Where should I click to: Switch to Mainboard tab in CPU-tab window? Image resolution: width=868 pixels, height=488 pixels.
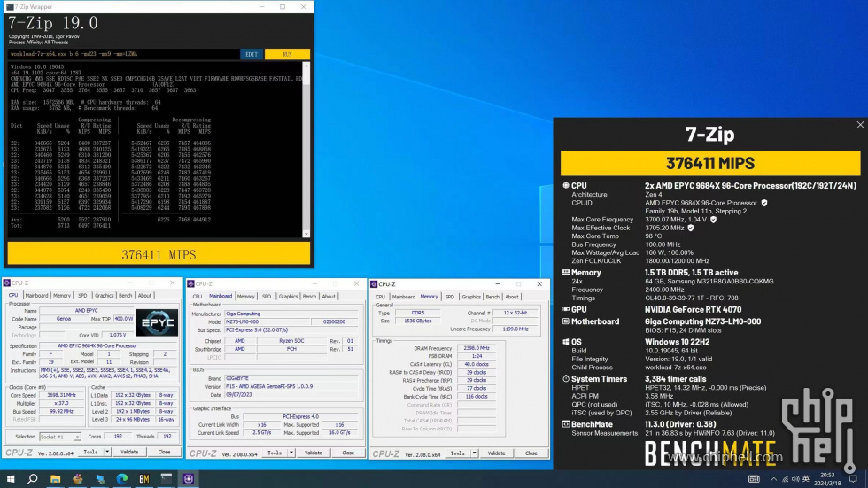click(x=36, y=296)
